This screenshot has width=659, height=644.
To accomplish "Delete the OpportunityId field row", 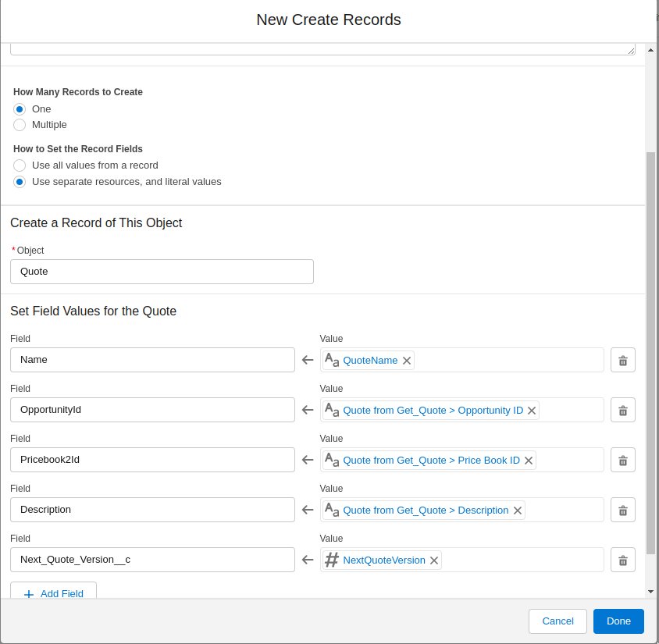I will (x=622, y=410).
